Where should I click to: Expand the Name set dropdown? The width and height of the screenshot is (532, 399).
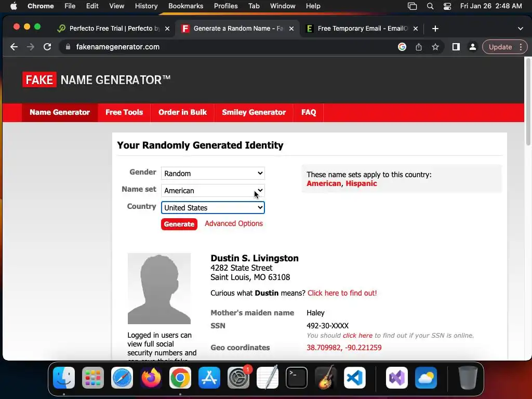[x=212, y=191]
